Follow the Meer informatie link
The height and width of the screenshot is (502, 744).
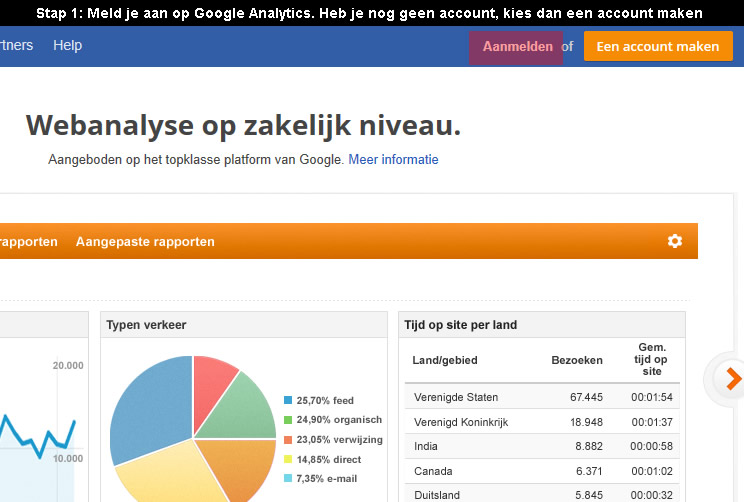click(x=393, y=159)
